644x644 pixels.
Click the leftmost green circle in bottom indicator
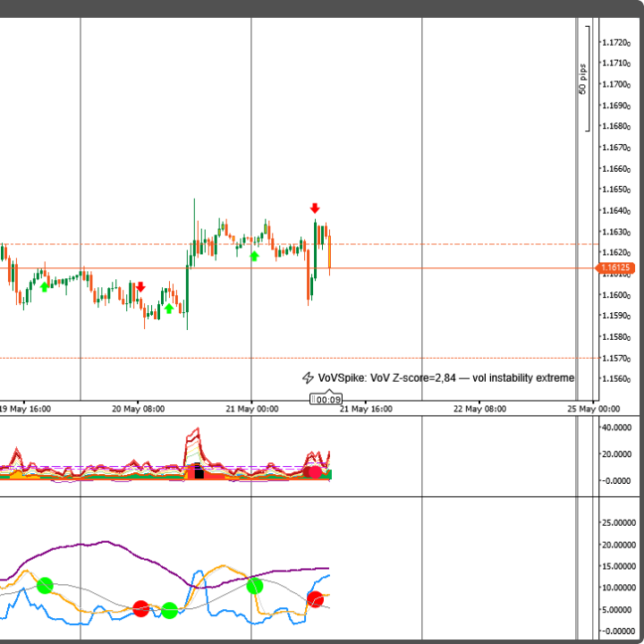tap(45, 585)
